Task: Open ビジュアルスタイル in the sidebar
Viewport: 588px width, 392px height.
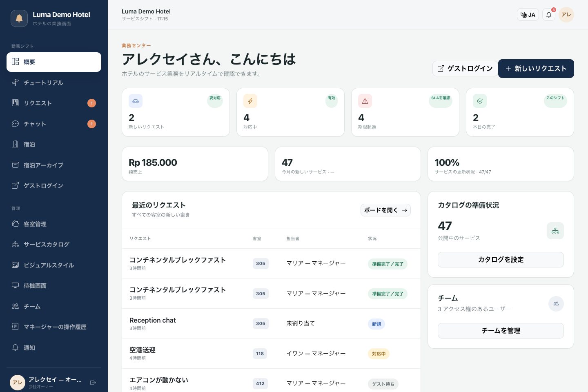Action: [54, 265]
